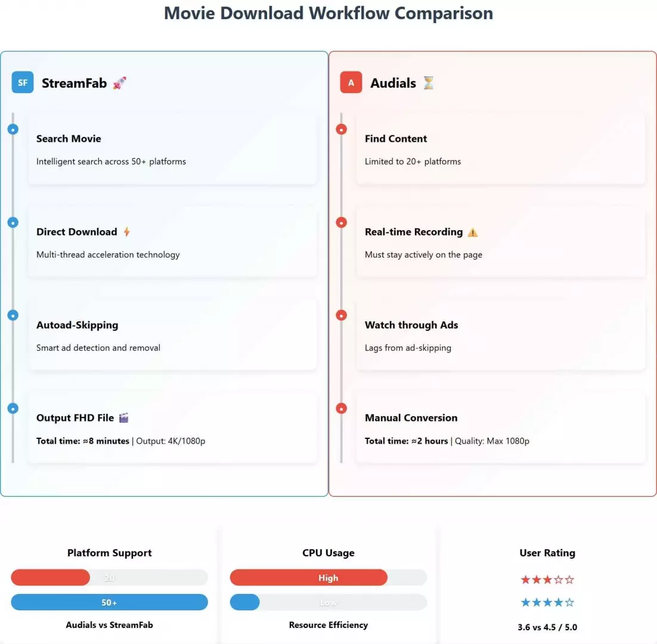Click the Real-time Recording step title
The image size is (657, 644).
pos(414,232)
